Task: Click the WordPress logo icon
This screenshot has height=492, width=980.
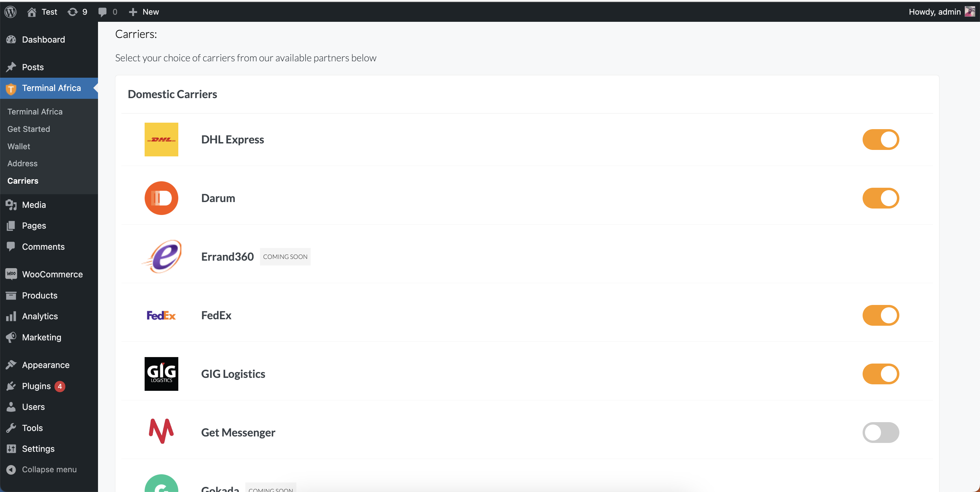Action: (x=11, y=12)
